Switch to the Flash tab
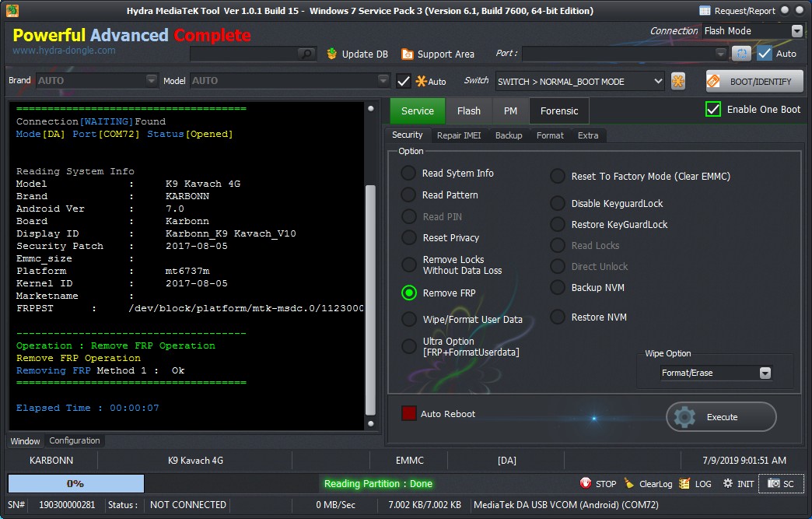Viewport: 812px width, 519px height. [469, 110]
